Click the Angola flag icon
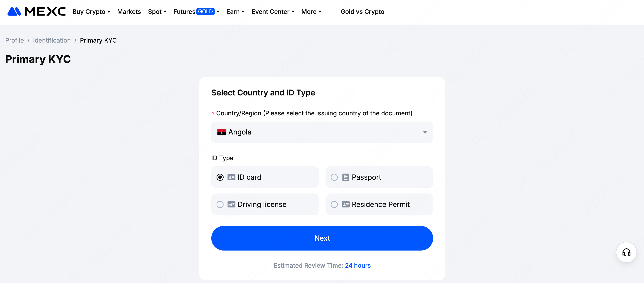Viewport: 644px width, 283px height. (222, 132)
